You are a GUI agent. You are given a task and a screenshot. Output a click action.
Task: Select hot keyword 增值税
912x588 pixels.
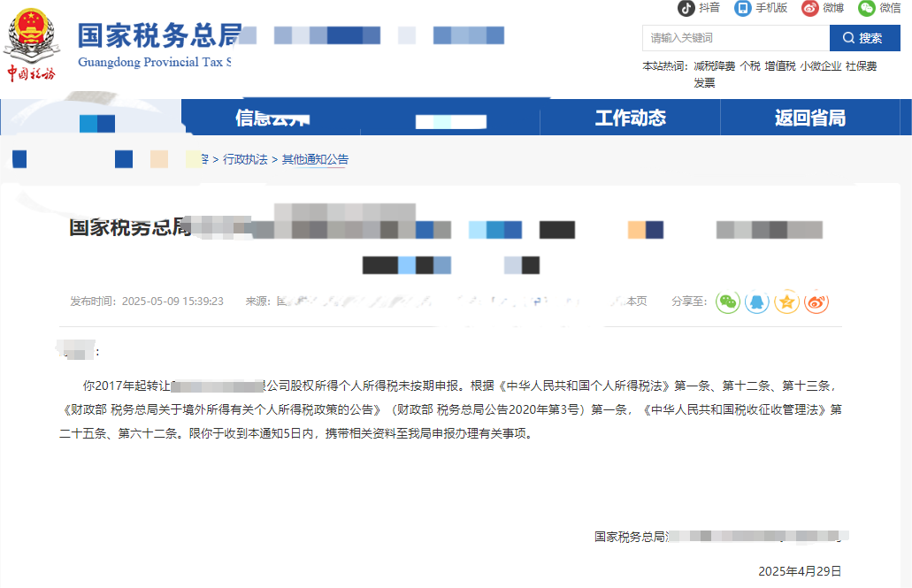tap(780, 66)
